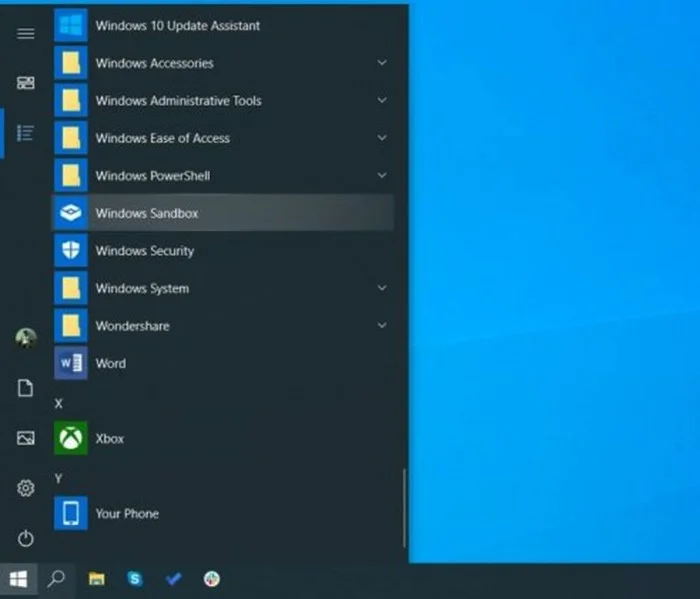The width and height of the screenshot is (700, 599).
Task: Open the user account avatar
Action: click(x=26, y=338)
